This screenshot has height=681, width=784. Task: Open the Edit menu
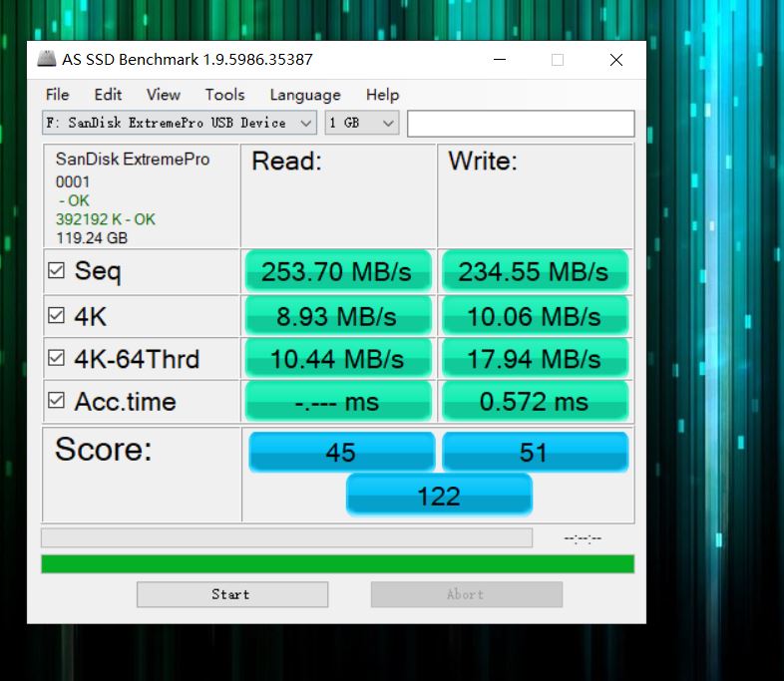108,95
